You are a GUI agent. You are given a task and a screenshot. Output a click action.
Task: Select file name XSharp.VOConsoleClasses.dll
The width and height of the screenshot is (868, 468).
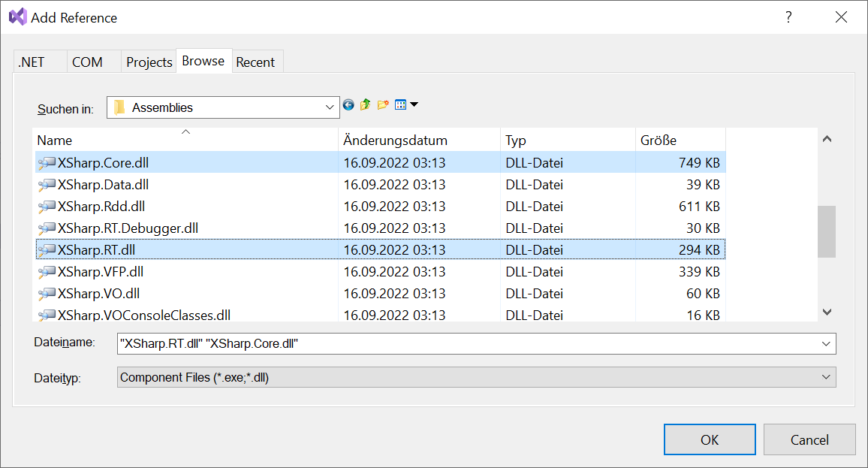[x=144, y=315]
